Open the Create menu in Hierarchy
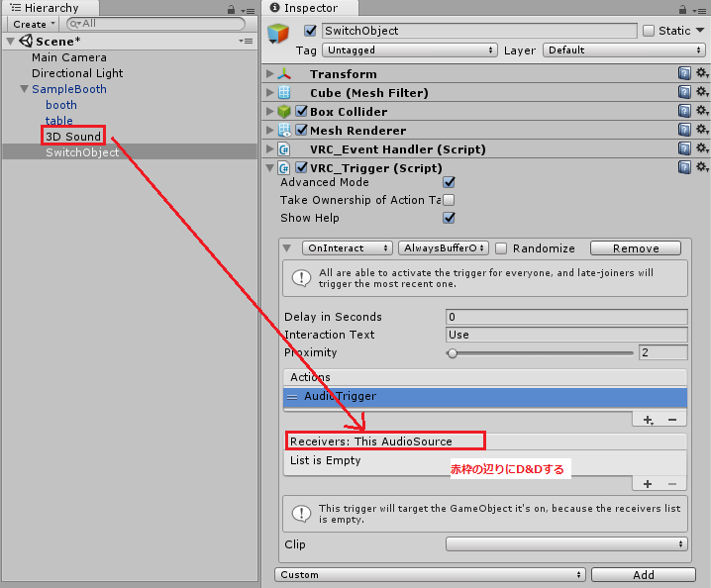The height and width of the screenshot is (588, 711). point(33,24)
